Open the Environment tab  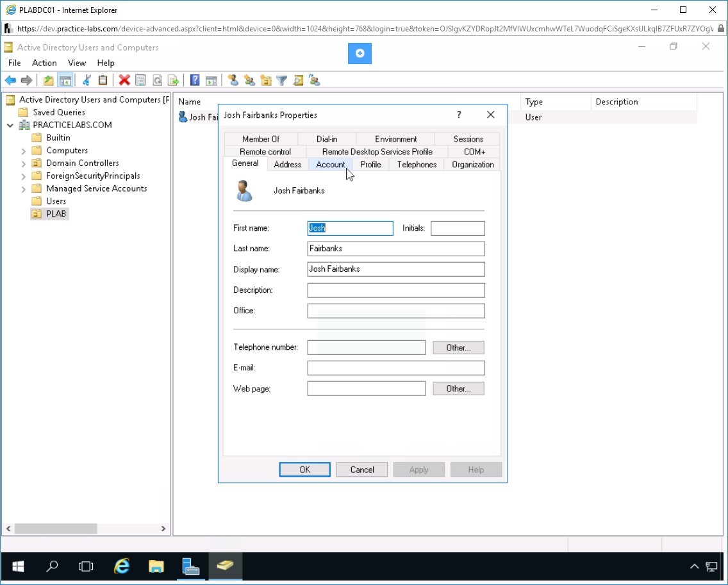click(395, 139)
